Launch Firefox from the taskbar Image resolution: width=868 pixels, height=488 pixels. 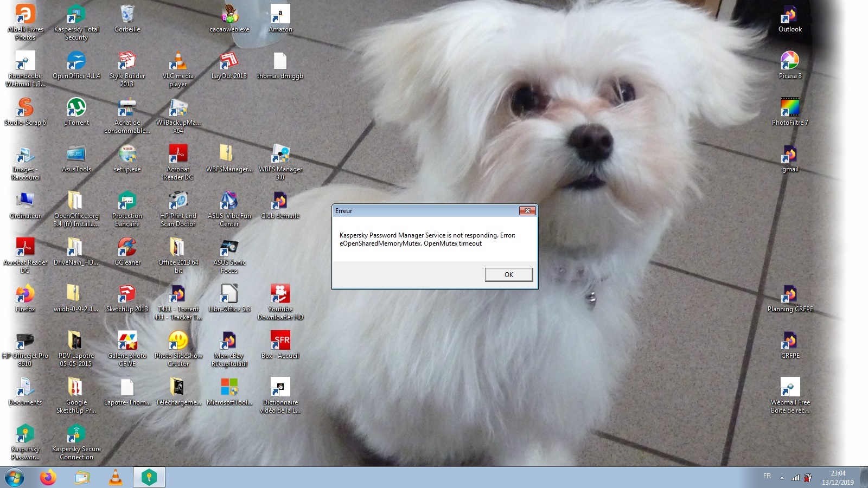(x=48, y=478)
